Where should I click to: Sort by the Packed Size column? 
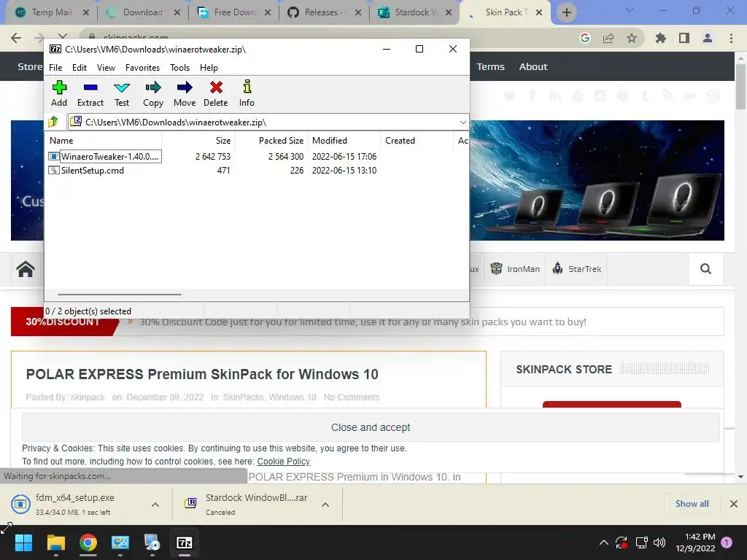(x=271, y=141)
